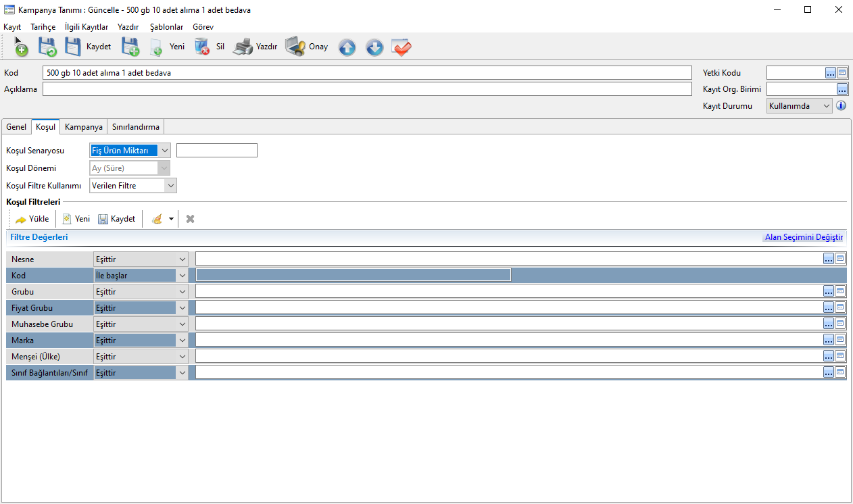Viewport: 853px width, 504px height.
Task: Click the Yetki Kodu browse ellipsis button
Action: click(830, 73)
